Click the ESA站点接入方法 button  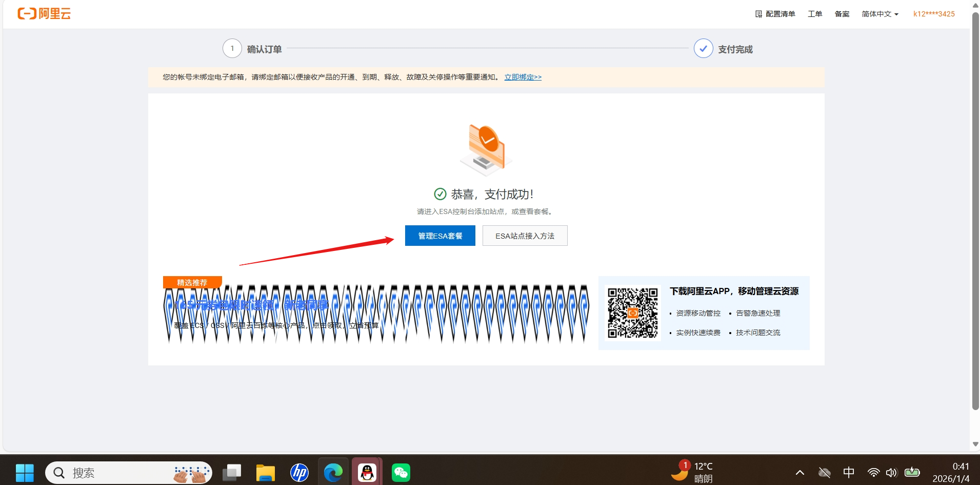525,236
